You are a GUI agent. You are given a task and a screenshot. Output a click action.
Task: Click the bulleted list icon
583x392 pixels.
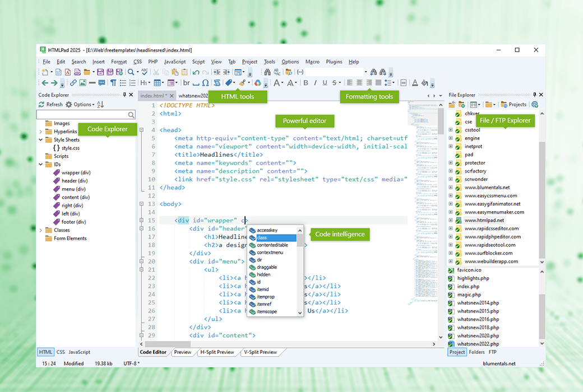123,83
